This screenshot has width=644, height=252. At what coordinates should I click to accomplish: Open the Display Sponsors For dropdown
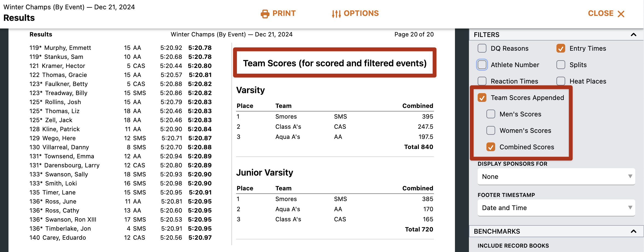556,177
